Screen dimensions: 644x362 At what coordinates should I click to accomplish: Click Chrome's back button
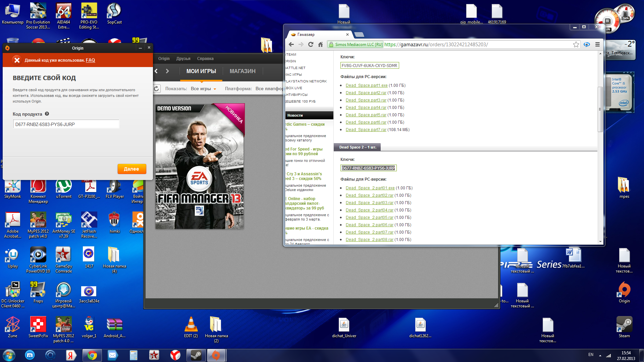(x=291, y=45)
